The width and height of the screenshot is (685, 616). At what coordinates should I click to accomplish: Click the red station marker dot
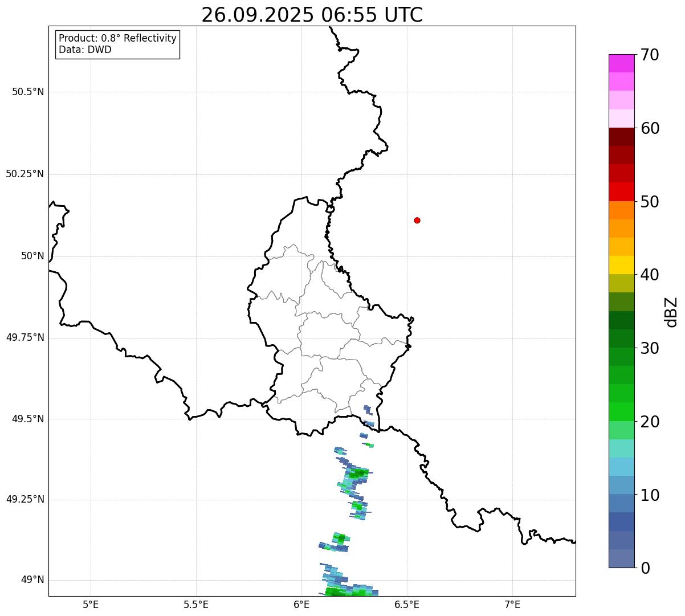pyautogui.click(x=417, y=220)
